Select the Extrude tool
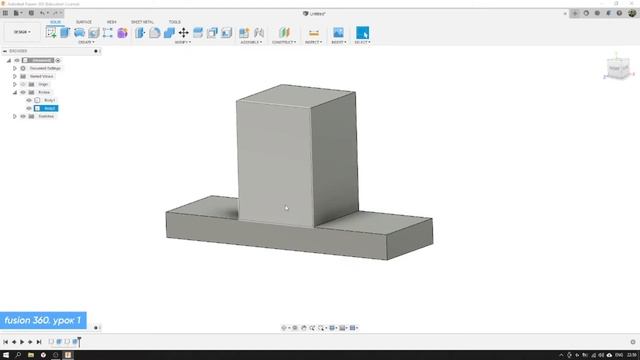The width and height of the screenshot is (640, 360). tap(65, 33)
